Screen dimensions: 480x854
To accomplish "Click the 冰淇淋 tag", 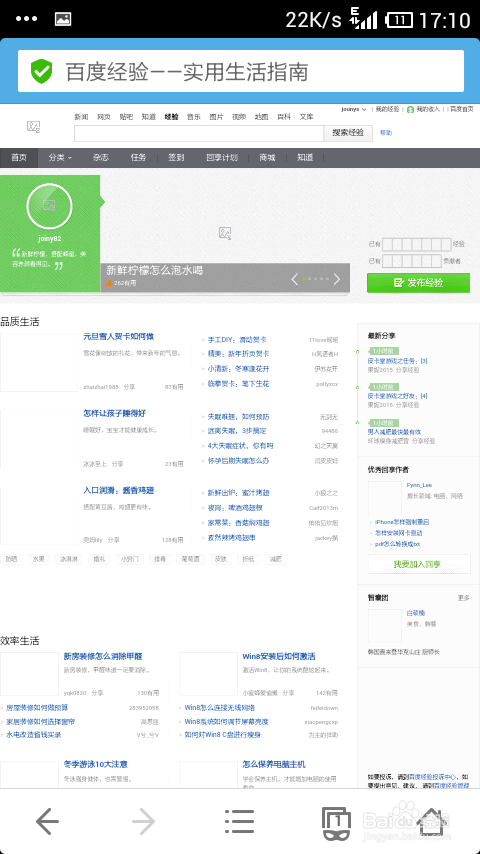I will [69, 559].
